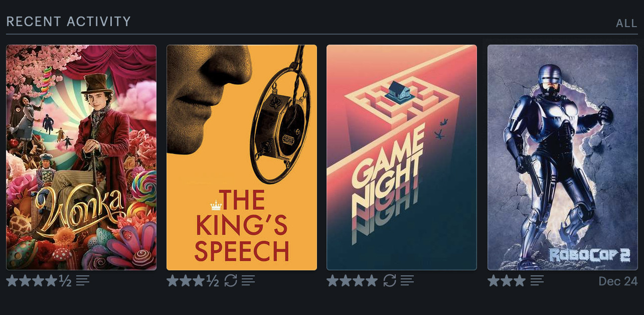The width and height of the screenshot is (644, 315).
Task: Click the rewatch icon under The King's Speech
Action: (x=231, y=281)
